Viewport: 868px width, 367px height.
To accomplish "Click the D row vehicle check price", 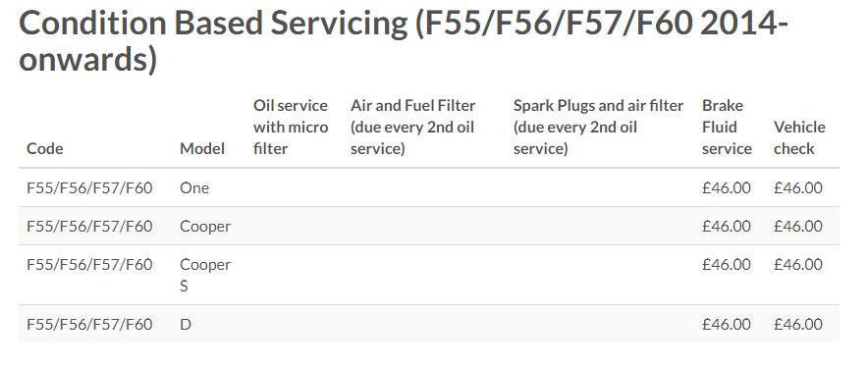I will click(x=798, y=325).
